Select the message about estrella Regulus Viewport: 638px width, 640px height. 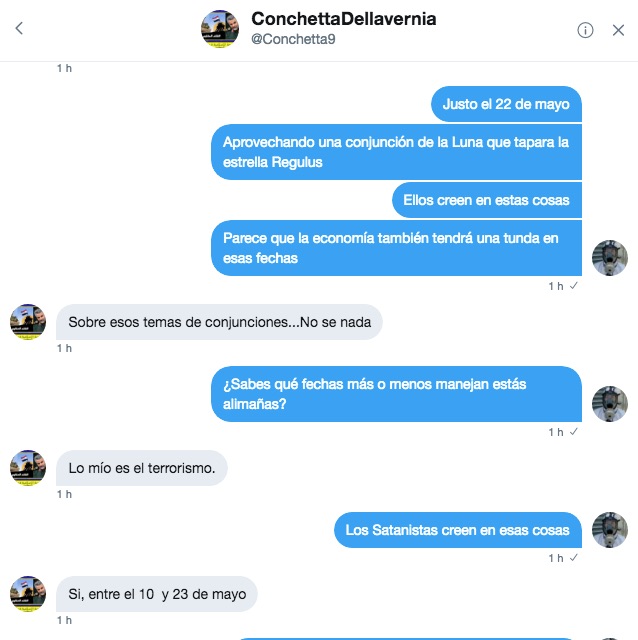[396, 152]
